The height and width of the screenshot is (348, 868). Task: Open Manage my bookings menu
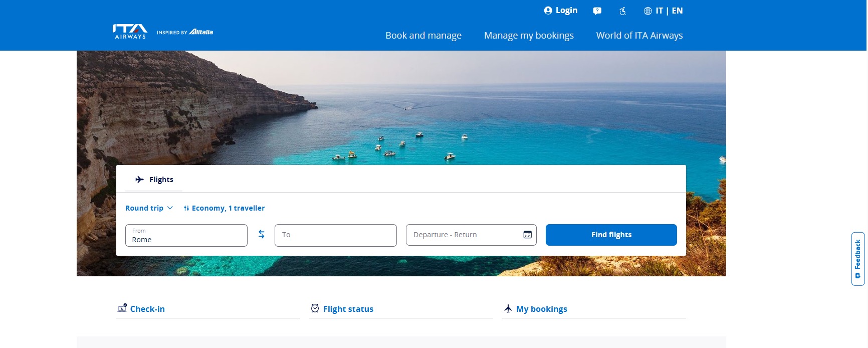pyautogui.click(x=529, y=36)
